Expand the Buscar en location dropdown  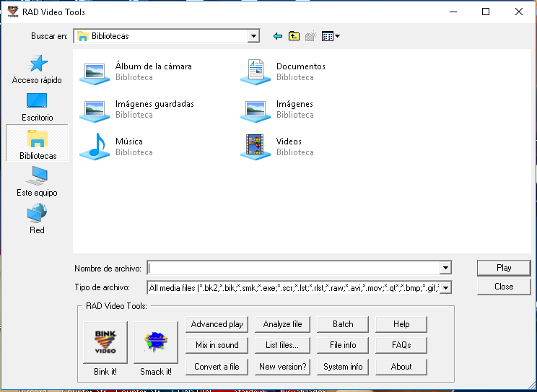click(253, 36)
